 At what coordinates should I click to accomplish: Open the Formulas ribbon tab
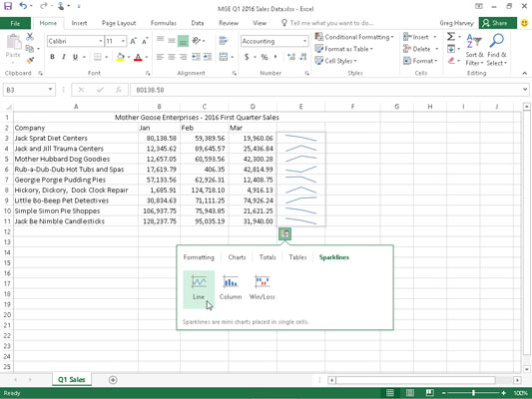[164, 23]
